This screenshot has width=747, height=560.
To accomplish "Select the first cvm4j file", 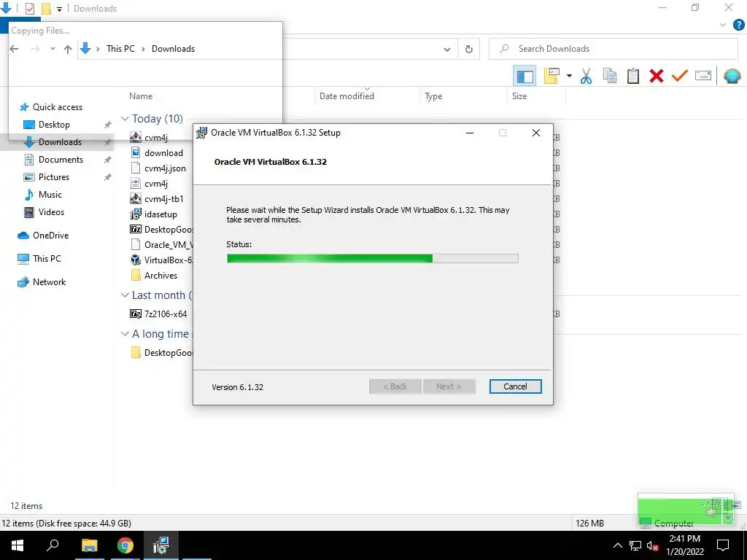I will tap(156, 138).
